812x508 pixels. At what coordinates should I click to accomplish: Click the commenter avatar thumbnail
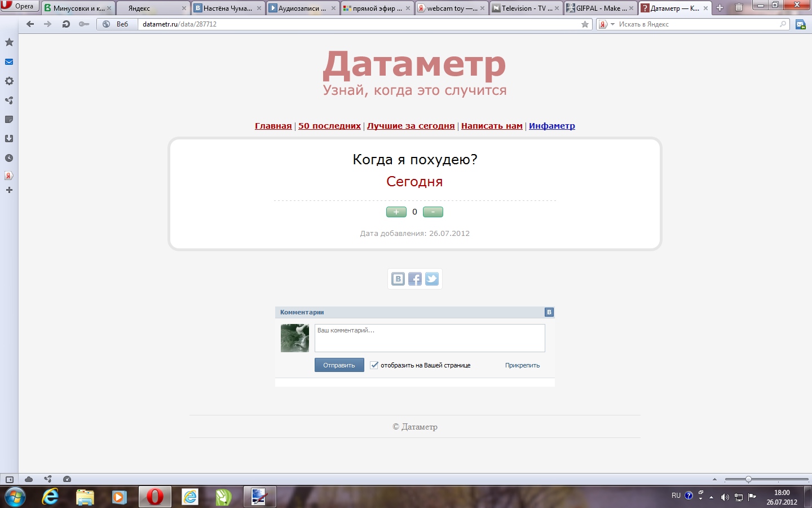tap(295, 338)
